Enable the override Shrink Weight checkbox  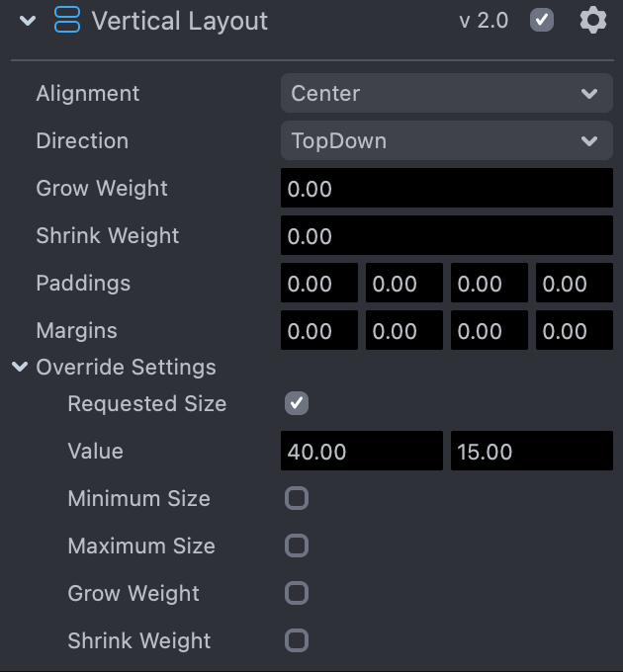[297, 640]
